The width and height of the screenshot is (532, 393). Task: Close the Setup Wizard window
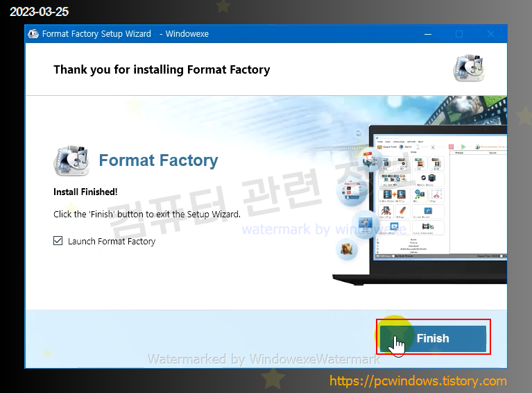491,34
